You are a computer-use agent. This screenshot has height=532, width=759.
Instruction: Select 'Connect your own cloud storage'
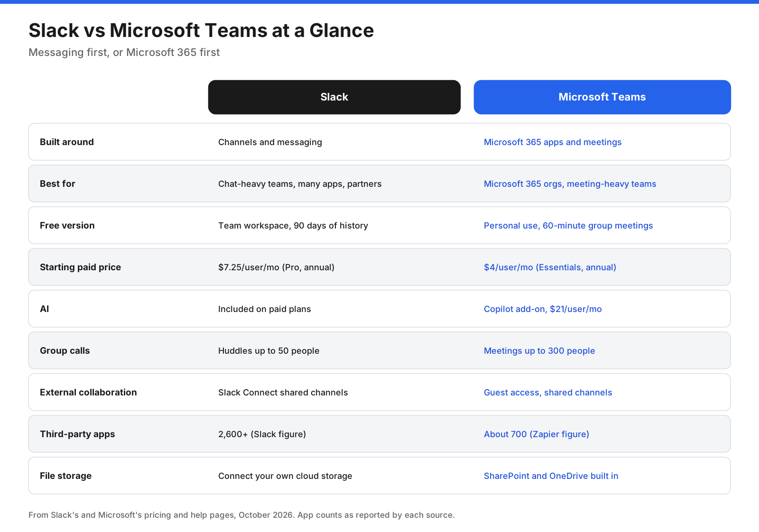coord(285,476)
